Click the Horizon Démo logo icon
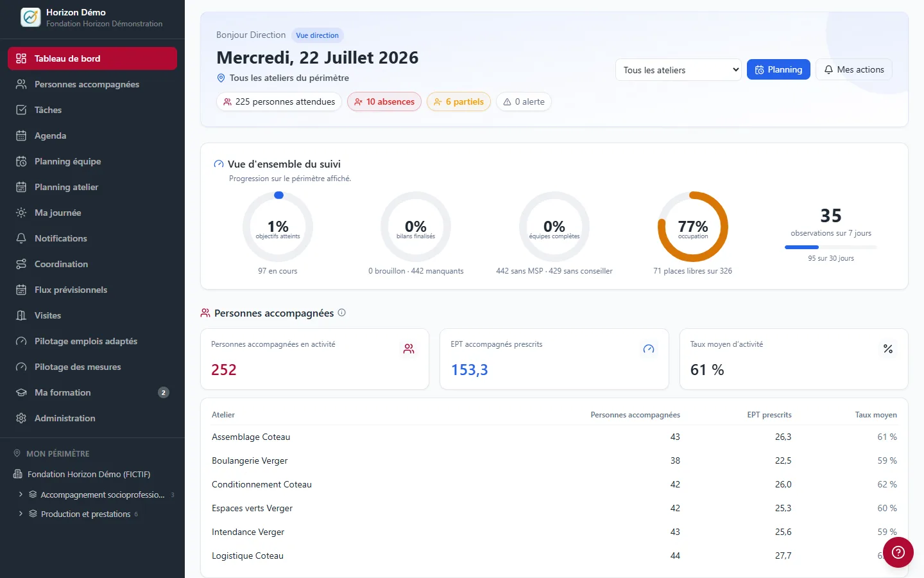 (30, 17)
